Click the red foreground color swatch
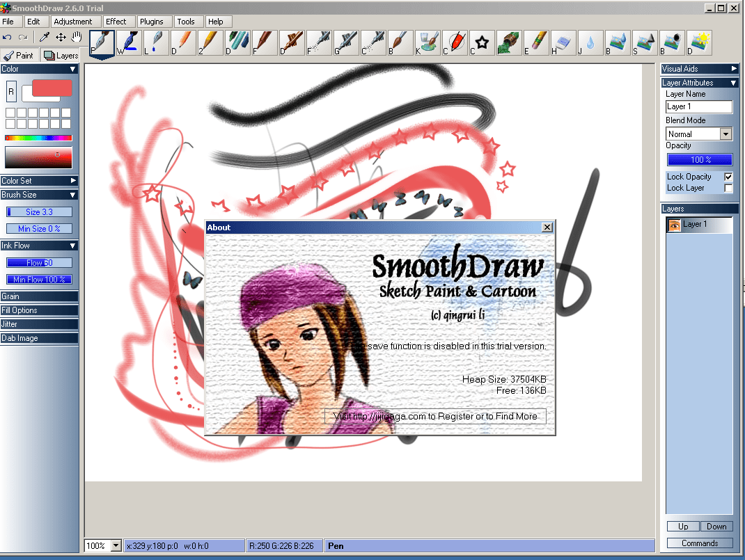 (x=52, y=88)
